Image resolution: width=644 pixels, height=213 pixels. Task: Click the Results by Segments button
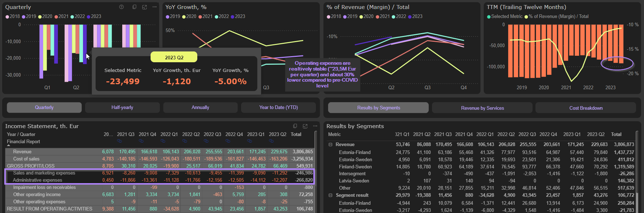pyautogui.click(x=378, y=108)
